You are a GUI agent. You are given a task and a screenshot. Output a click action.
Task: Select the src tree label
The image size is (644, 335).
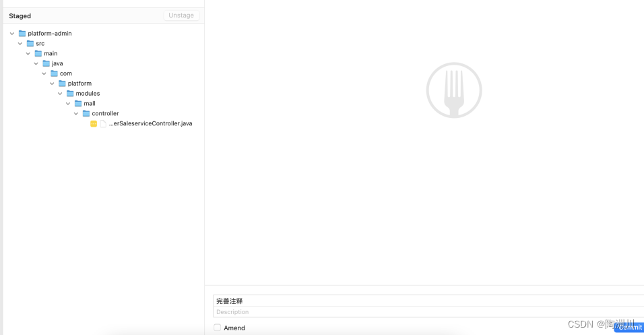pos(40,43)
